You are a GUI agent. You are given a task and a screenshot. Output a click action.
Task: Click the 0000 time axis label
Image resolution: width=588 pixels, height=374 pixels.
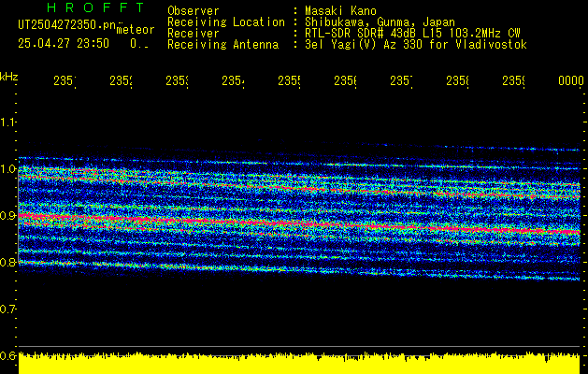click(571, 80)
